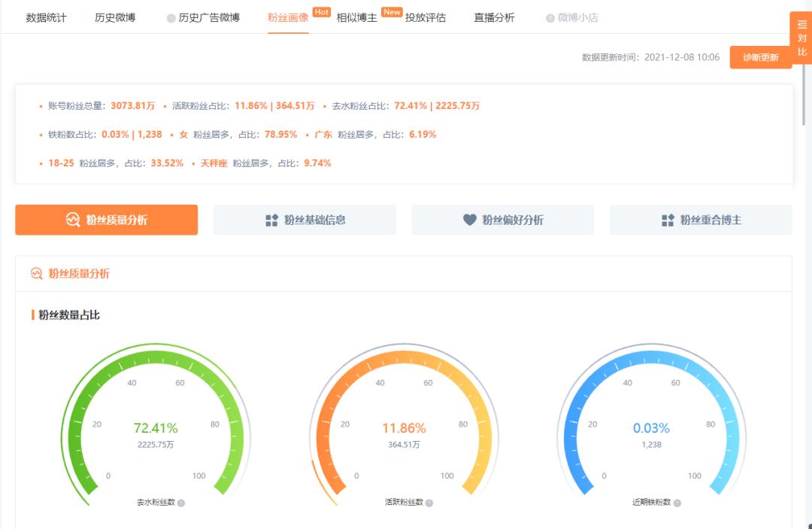Screen dimensions: 812x529
Task: Select the pulse icon on 粉丝质量分析 button
Action: tap(71, 220)
